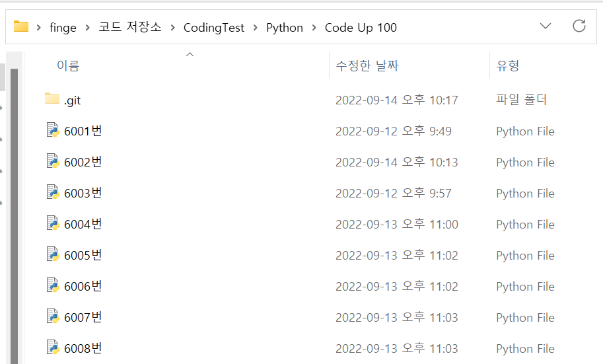This screenshot has width=603, height=364.
Task: Sort by 이름 column header
Action: (x=68, y=65)
